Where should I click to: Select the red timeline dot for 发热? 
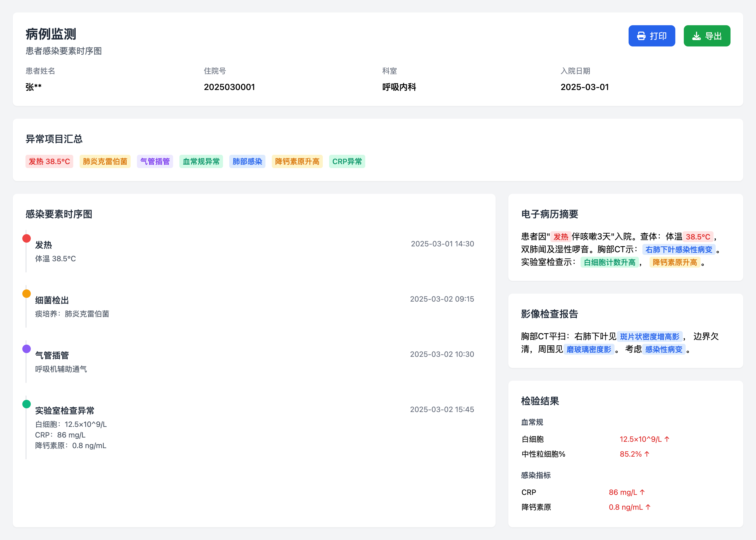click(26, 238)
